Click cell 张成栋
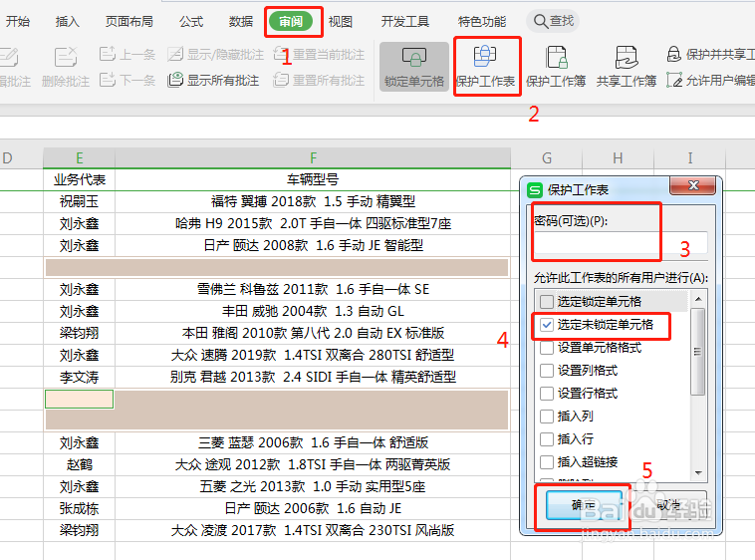Image resolution: width=755 pixels, height=560 pixels. pos(79,508)
